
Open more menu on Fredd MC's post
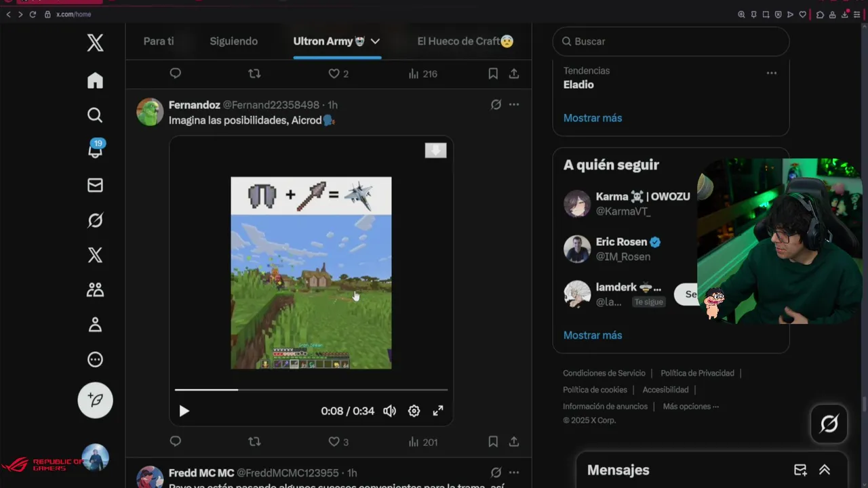pos(514,472)
